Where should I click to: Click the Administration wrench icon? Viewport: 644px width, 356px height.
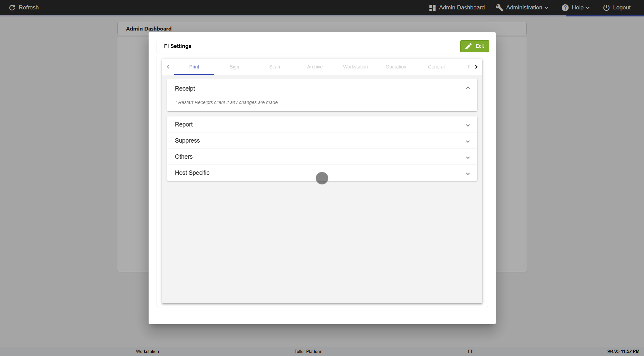click(x=499, y=7)
